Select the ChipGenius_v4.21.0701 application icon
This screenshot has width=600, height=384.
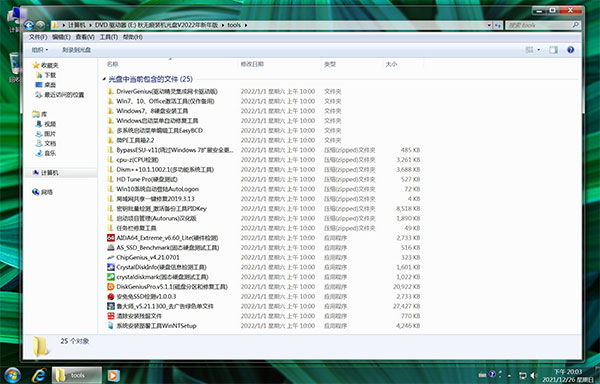click(x=111, y=257)
